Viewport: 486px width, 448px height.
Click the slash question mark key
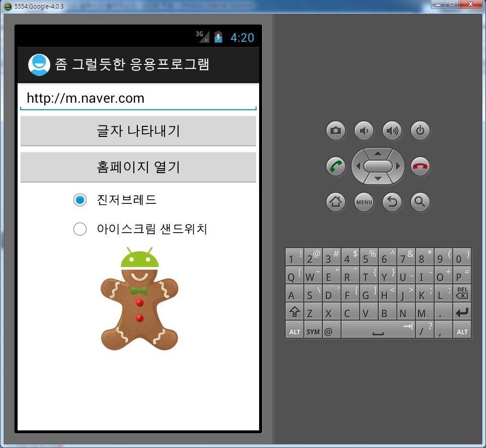point(425,329)
